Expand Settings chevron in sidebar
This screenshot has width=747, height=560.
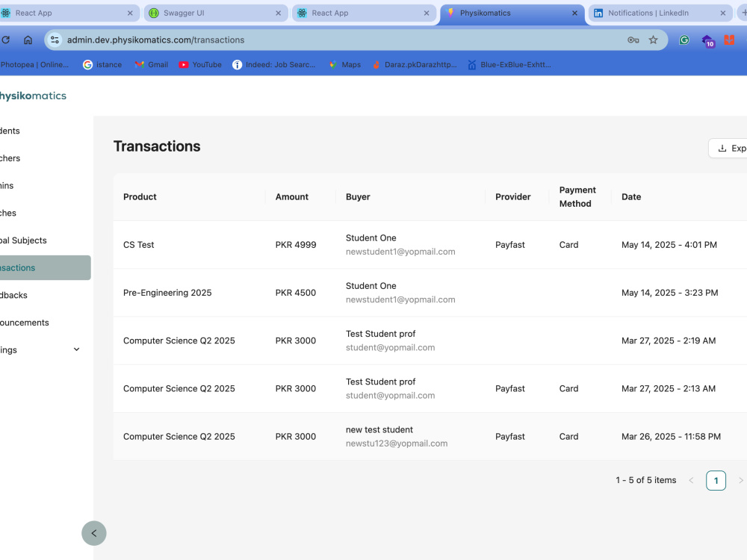click(x=76, y=350)
